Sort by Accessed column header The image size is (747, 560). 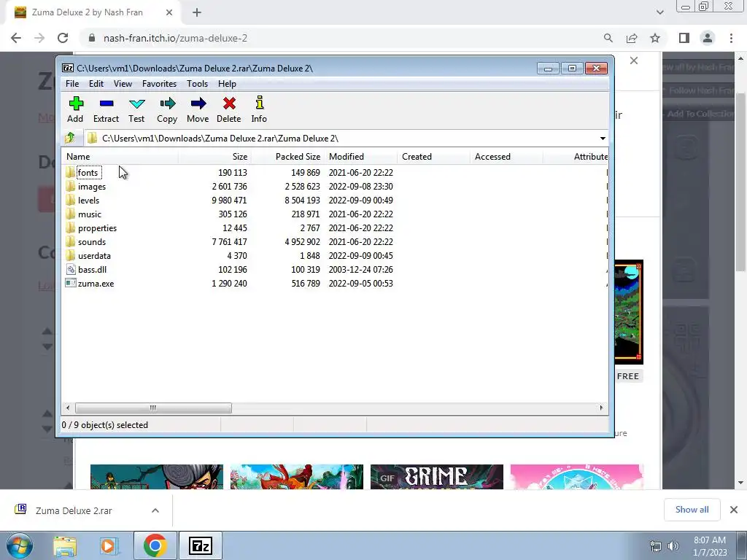(x=507, y=157)
